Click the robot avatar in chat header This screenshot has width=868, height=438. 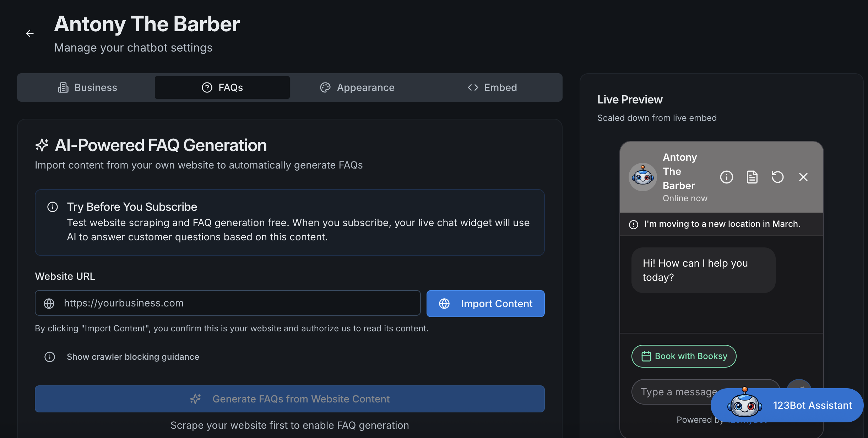pyautogui.click(x=642, y=177)
